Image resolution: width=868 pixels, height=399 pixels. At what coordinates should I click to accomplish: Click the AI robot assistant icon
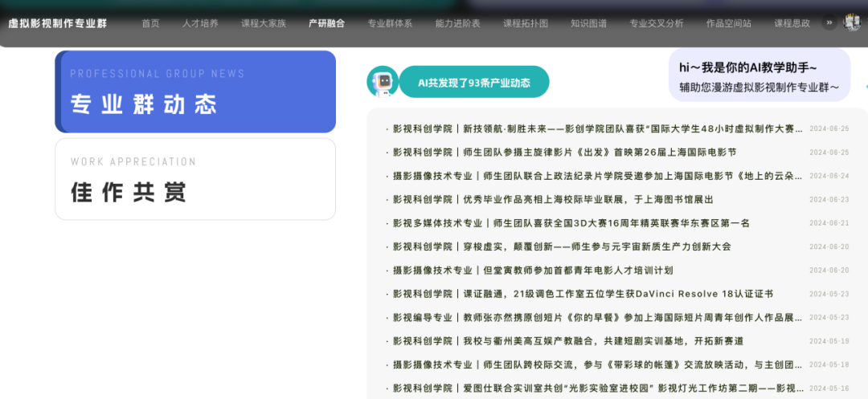pyautogui.click(x=383, y=82)
